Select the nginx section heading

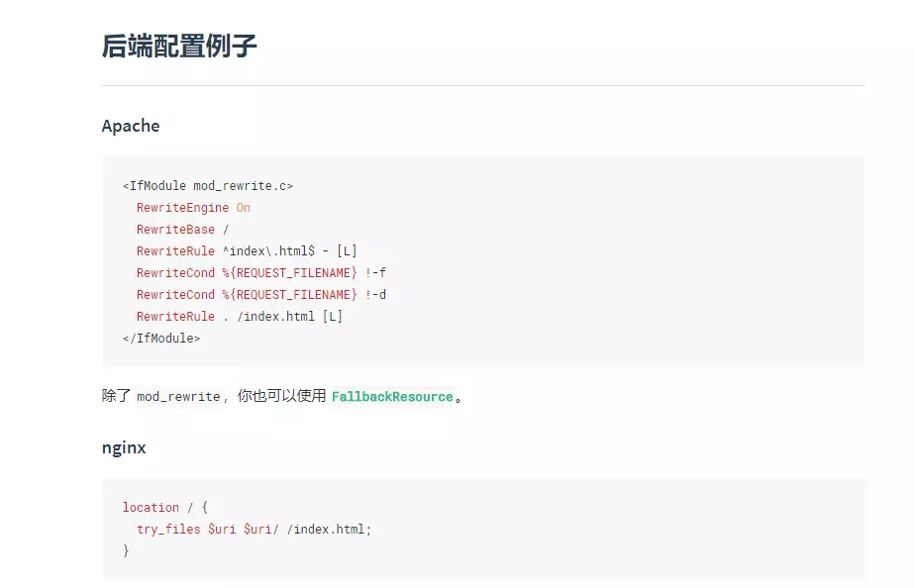tap(124, 447)
